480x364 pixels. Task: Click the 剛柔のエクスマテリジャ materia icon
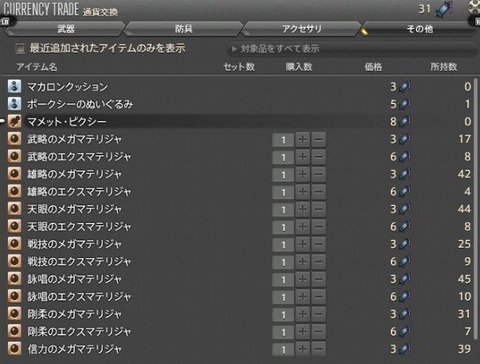pyautogui.click(x=14, y=331)
